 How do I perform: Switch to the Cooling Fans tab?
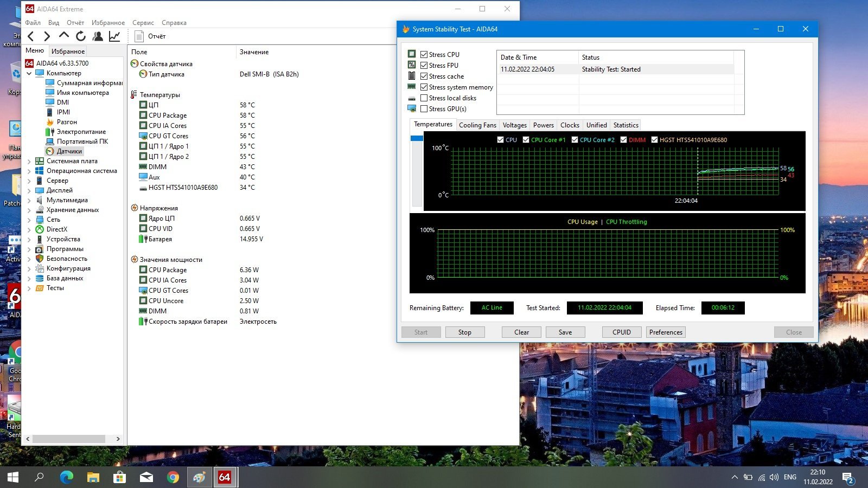[x=477, y=125]
